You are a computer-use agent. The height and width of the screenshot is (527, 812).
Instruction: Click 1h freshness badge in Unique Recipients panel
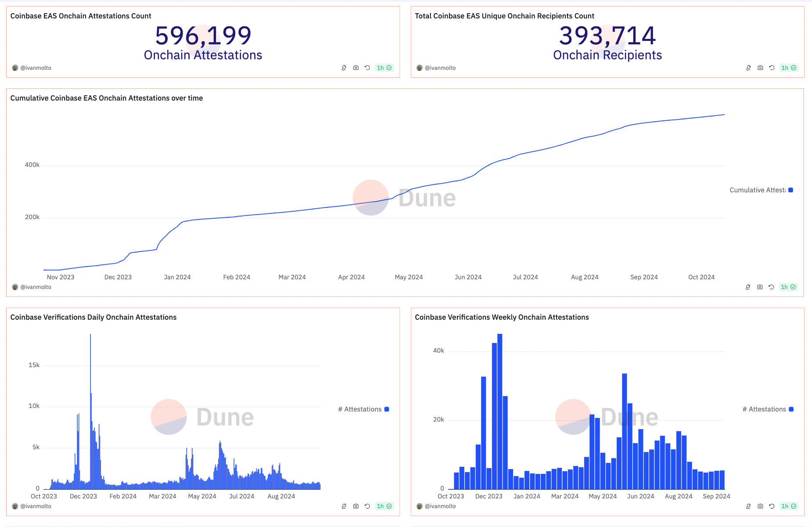point(789,68)
